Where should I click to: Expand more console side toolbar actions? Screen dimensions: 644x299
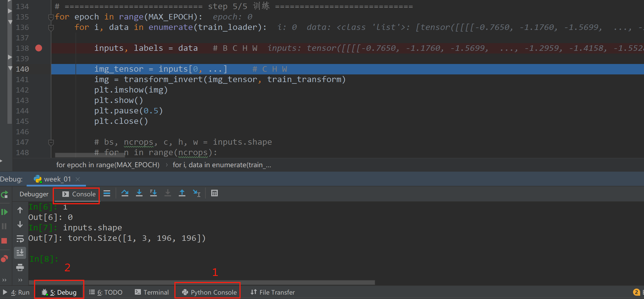coord(20,280)
